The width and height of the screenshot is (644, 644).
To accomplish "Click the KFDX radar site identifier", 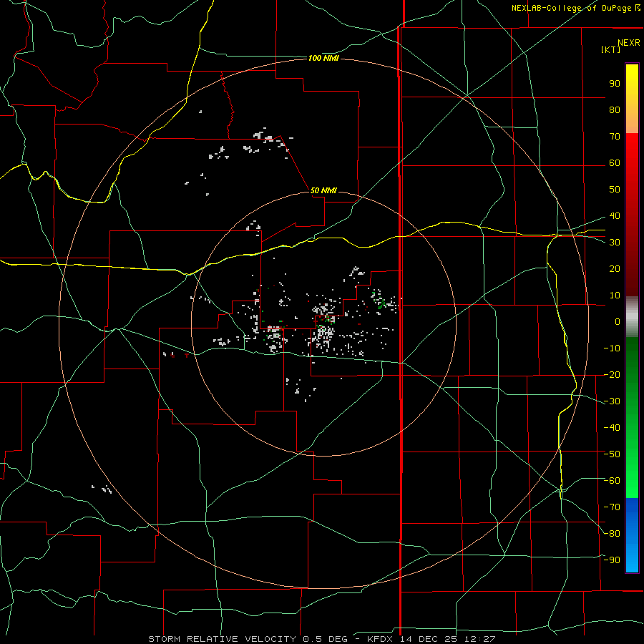I will point(379,639).
